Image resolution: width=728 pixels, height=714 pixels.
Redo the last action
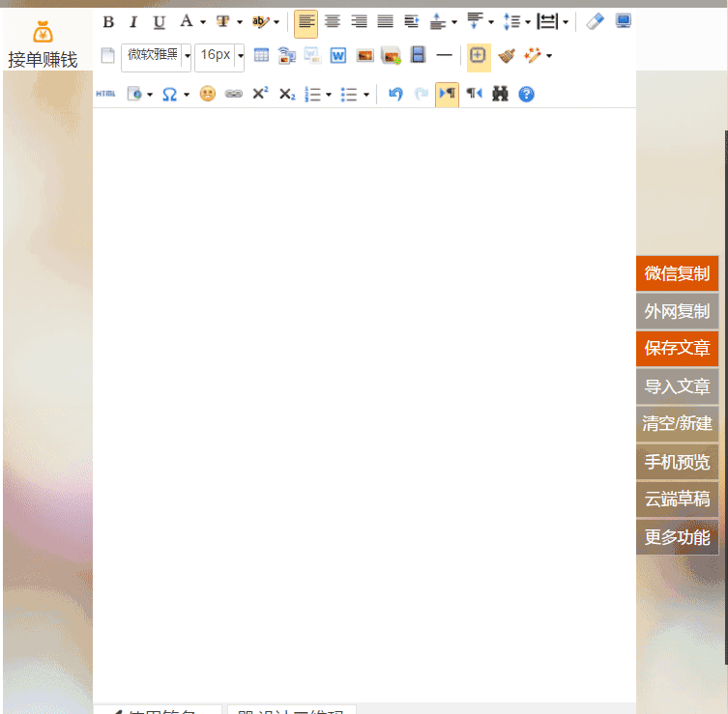[422, 94]
